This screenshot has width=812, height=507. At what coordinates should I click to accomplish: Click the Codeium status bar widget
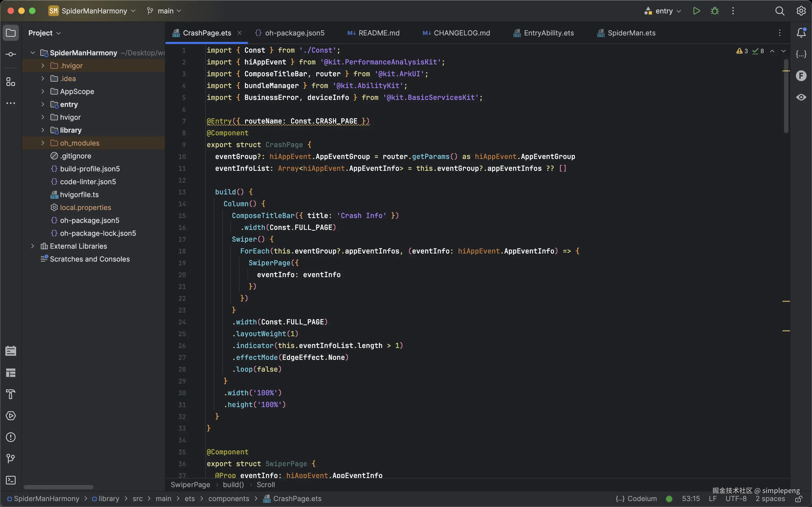pyautogui.click(x=636, y=499)
